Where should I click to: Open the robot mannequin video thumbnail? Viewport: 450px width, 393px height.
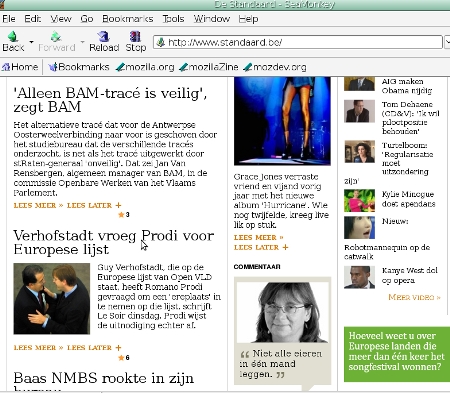(x=359, y=227)
